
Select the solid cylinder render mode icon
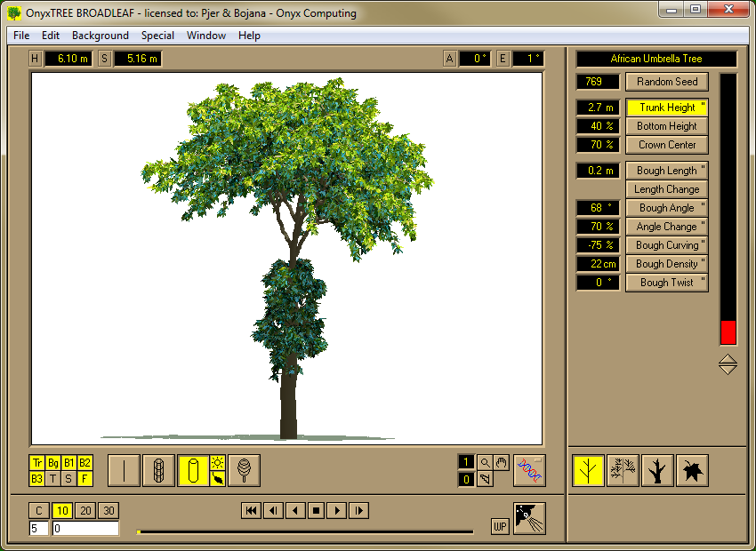[x=193, y=470]
